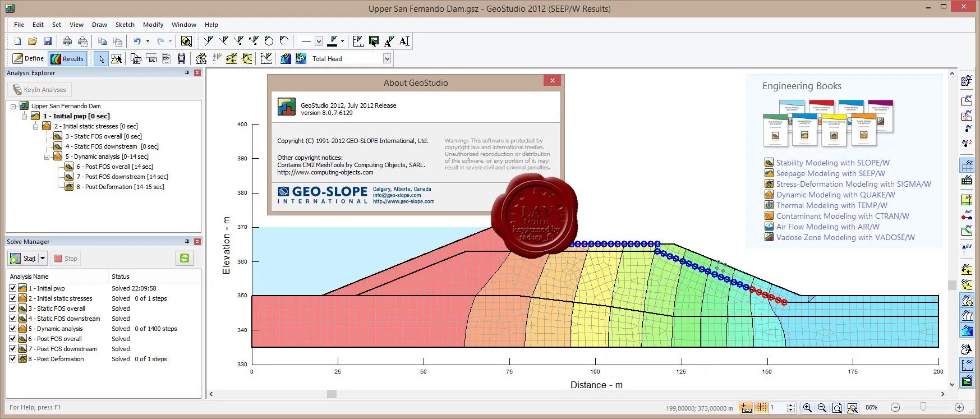
Task: Open the Undo history dropdown arrow
Action: [x=148, y=41]
